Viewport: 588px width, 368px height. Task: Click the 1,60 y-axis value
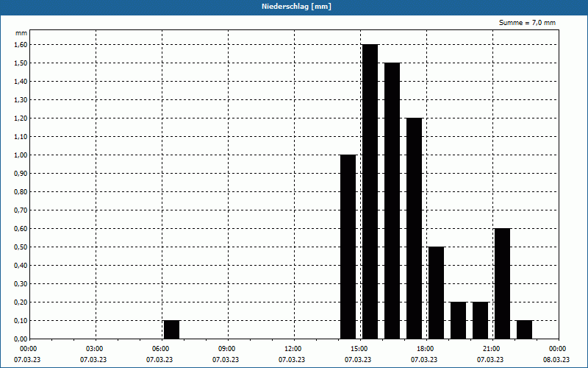21,45
